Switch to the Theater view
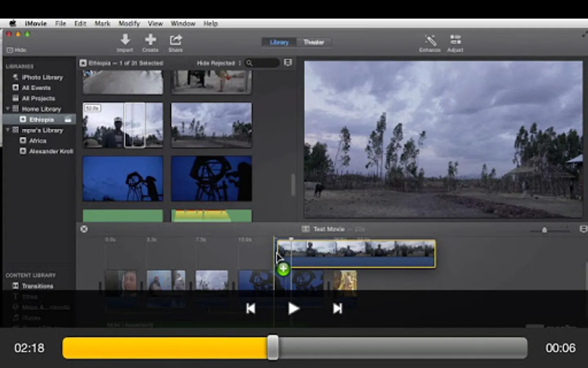 tap(314, 42)
